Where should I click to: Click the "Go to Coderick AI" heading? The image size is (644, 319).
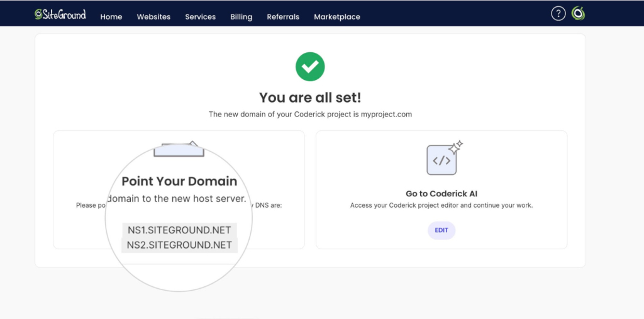(441, 194)
